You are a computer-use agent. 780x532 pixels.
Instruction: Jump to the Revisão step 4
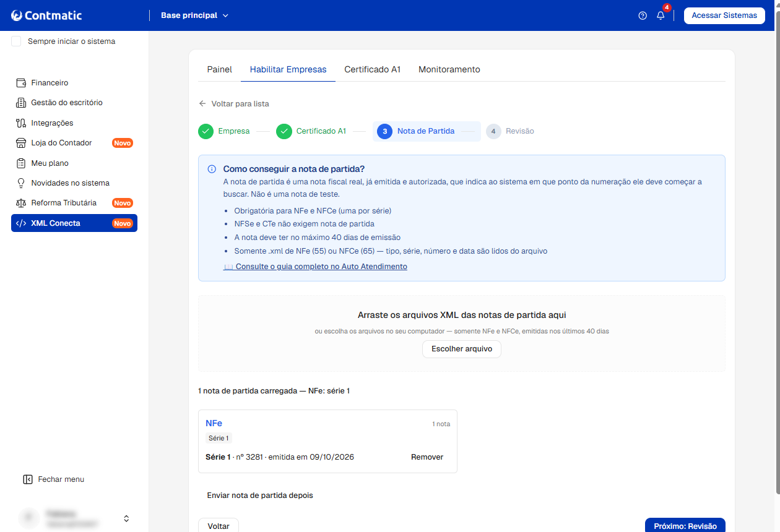(x=510, y=131)
